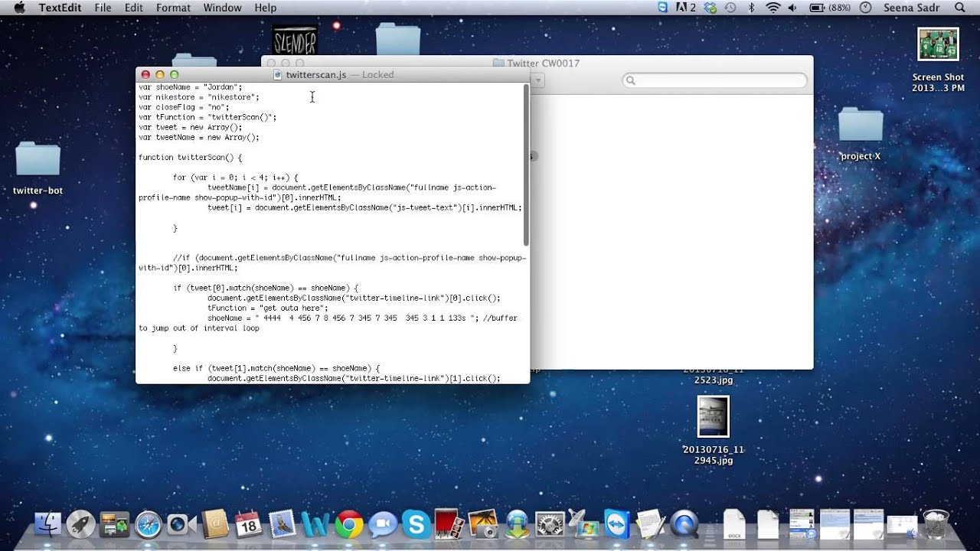Open Skype from the Dock
Viewport: 980px width, 551px height.
point(416,524)
